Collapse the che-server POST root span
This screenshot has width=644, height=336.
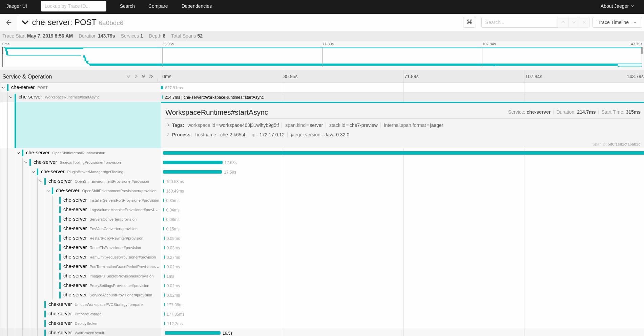click(4, 88)
